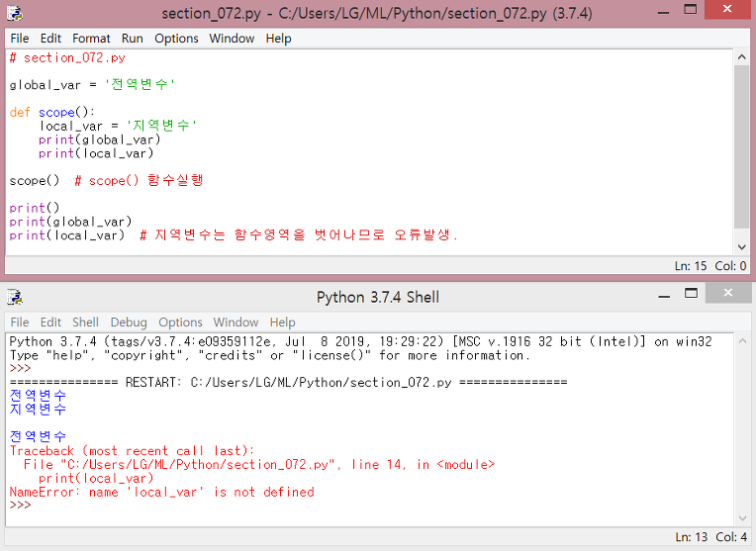Open the Options menu in Python Shell window
Viewport: 756px width, 551px height.
(180, 322)
